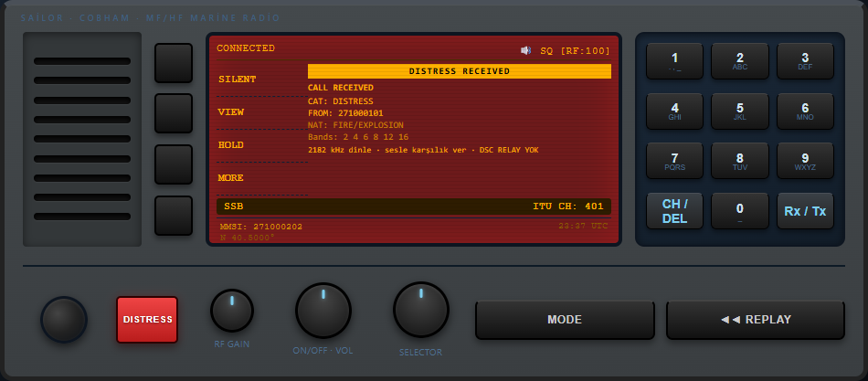Click the speaker grille

[x=82, y=139]
